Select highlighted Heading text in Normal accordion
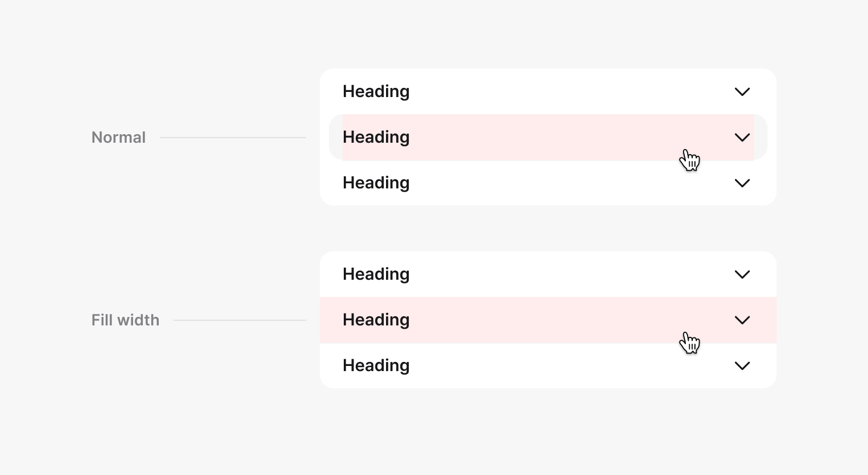 376,138
